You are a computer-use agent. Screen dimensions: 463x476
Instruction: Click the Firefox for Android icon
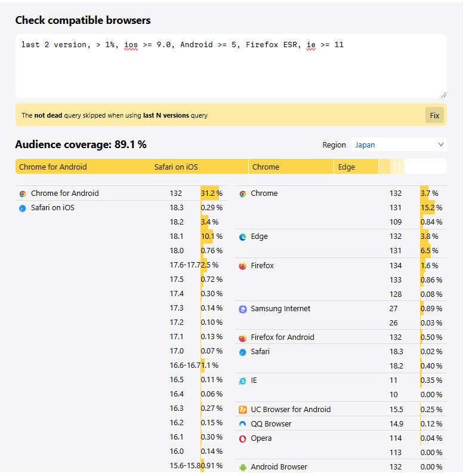click(243, 338)
